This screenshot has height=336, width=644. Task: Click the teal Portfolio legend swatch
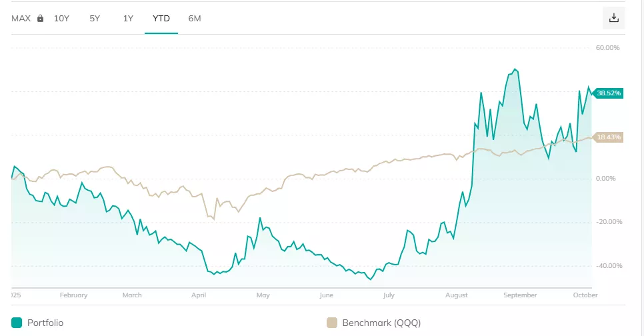(x=17, y=323)
